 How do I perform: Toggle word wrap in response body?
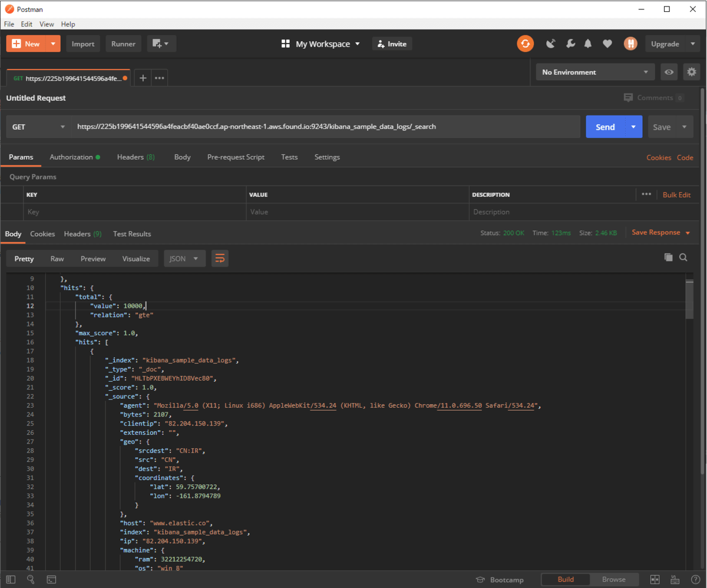pyautogui.click(x=220, y=258)
